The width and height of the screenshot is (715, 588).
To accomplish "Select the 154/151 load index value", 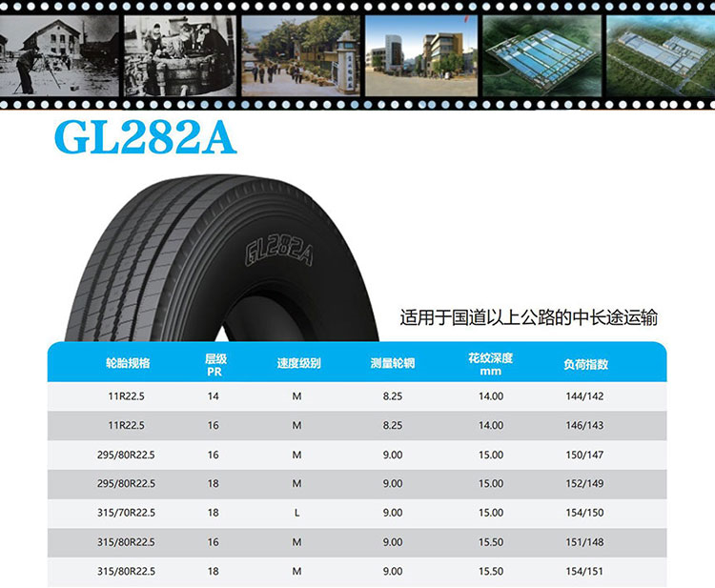I will tap(586, 571).
